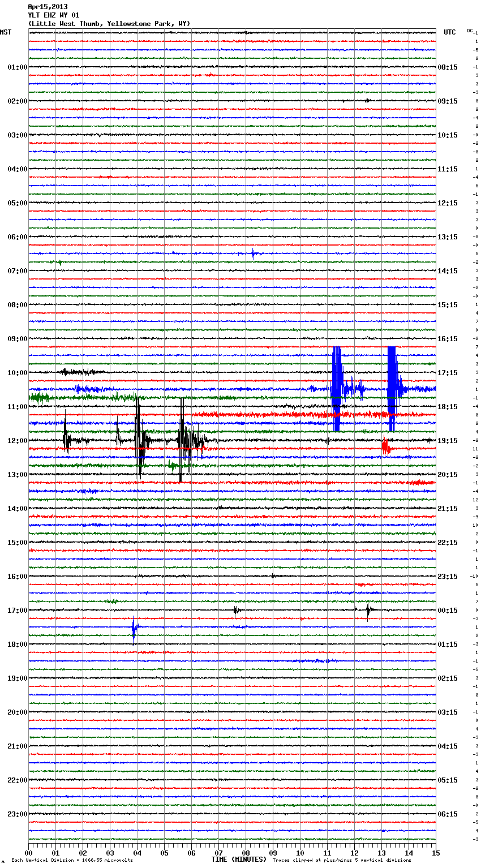The width and height of the screenshot is (481, 868).
Task: Click the 01:15 UTC time label
Action: [448, 644]
